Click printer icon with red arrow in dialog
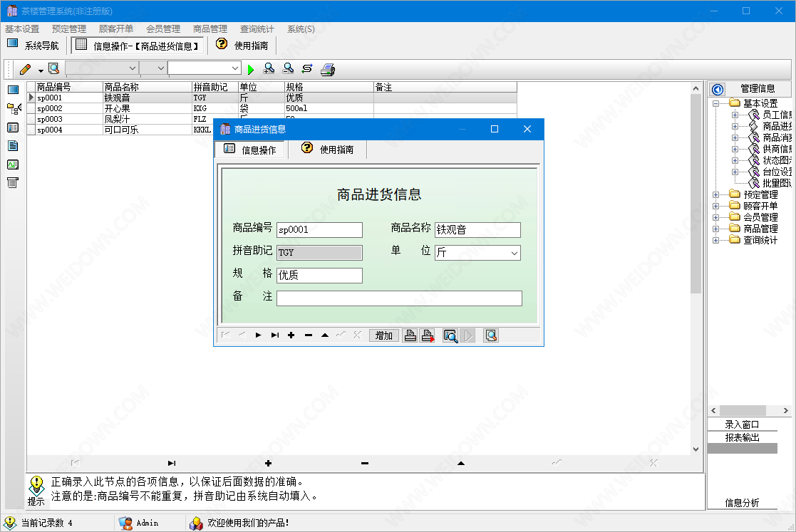This screenshot has height=532, width=796. (x=428, y=335)
